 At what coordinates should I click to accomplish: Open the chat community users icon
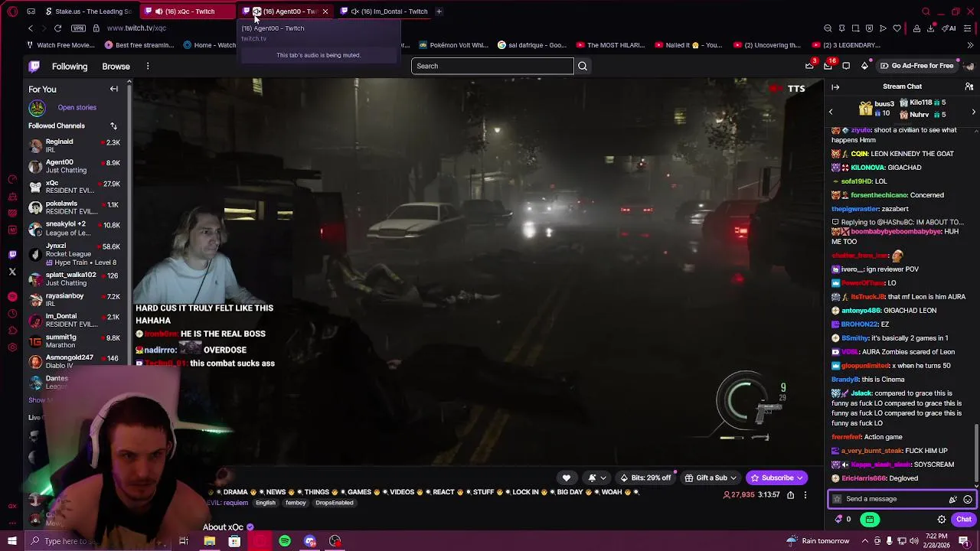pyautogui.click(x=969, y=87)
